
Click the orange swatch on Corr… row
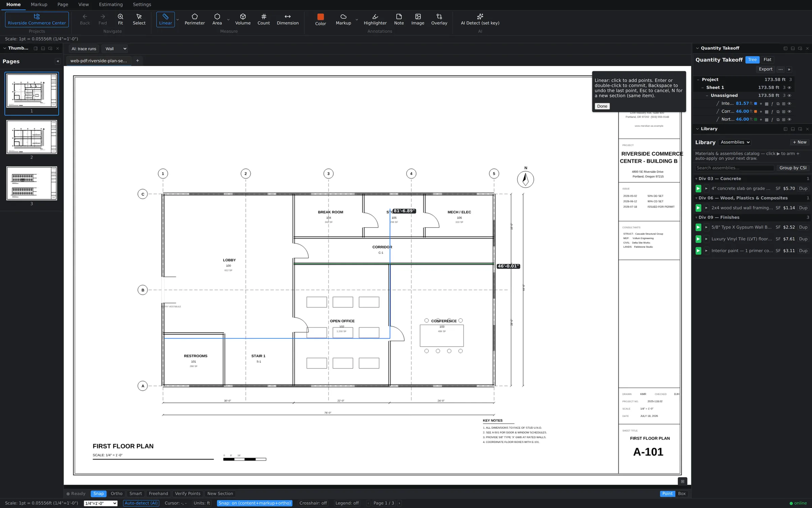coord(755,111)
